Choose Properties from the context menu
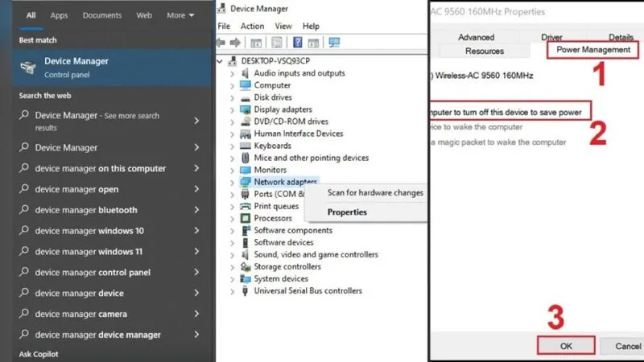 click(347, 212)
